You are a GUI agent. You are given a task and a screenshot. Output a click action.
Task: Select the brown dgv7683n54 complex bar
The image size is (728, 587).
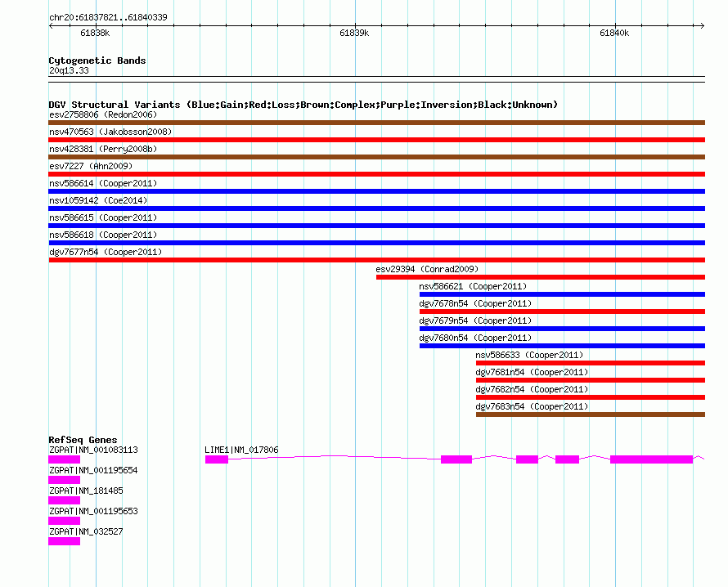pyautogui.click(x=591, y=414)
